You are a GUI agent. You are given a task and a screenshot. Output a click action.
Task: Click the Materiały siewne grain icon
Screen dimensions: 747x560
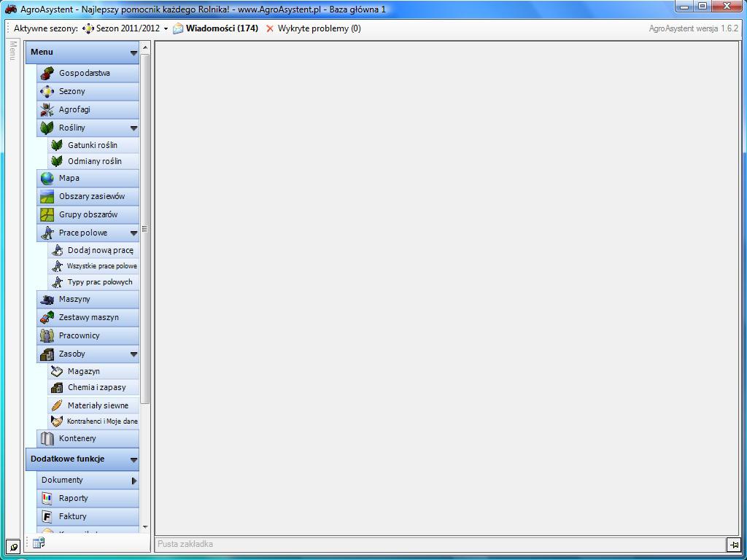click(57, 405)
